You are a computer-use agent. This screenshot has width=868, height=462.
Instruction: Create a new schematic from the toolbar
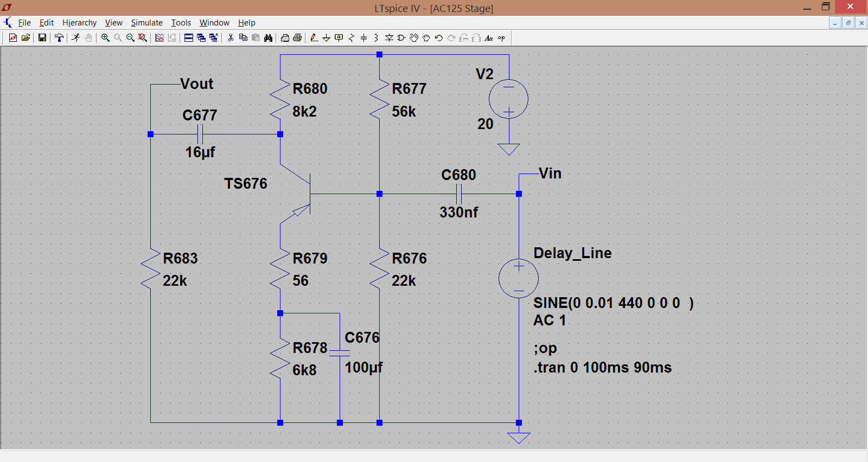[x=12, y=37]
